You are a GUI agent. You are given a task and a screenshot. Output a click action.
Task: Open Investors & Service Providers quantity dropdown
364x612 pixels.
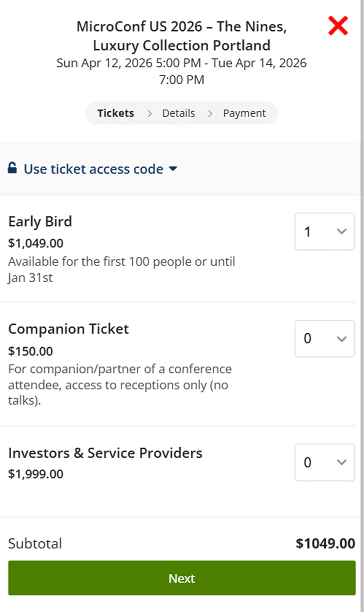325,462
